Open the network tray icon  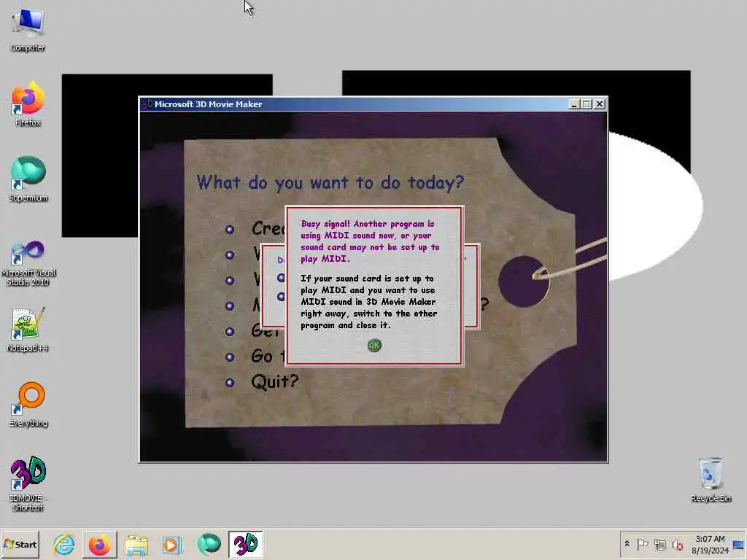click(x=659, y=544)
